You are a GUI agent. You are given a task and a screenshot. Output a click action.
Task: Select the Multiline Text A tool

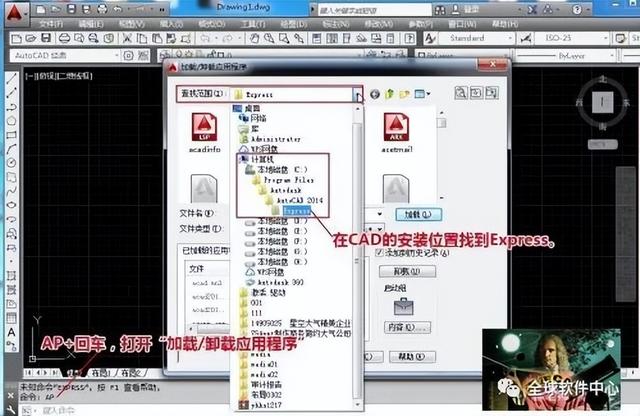pos(11,332)
